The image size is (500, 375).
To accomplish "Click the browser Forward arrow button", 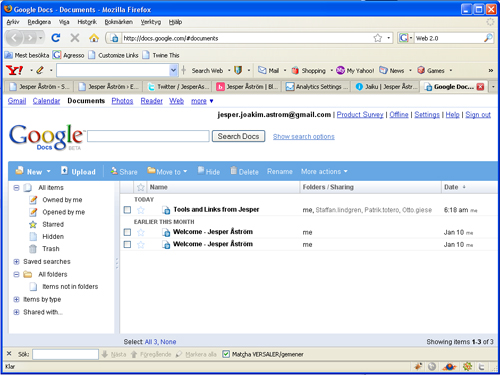I will pos(30,38).
